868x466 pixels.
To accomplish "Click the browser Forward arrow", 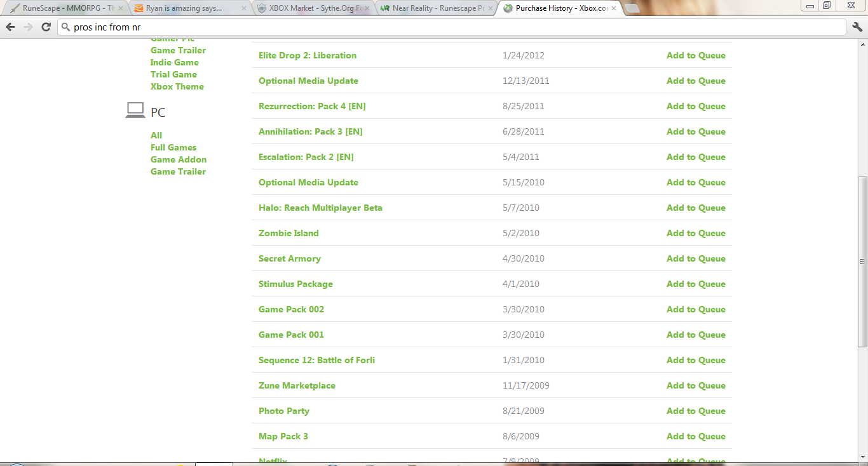I will click(28, 27).
